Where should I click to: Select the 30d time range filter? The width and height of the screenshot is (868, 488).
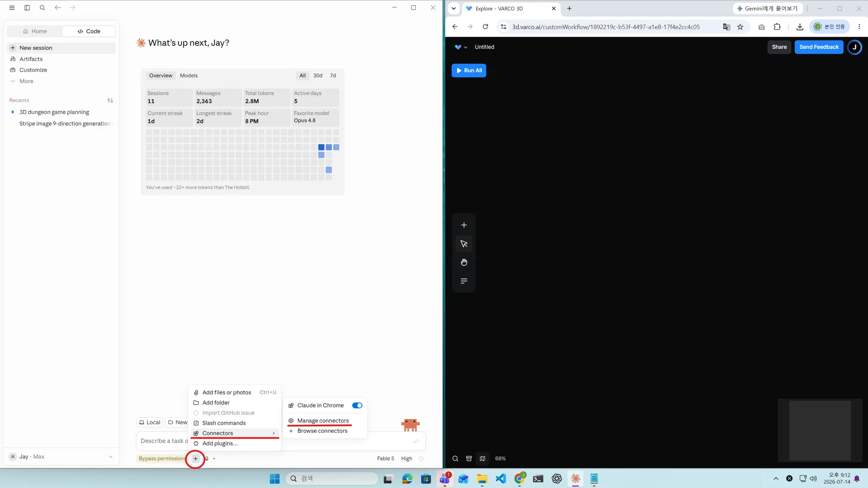(x=318, y=76)
